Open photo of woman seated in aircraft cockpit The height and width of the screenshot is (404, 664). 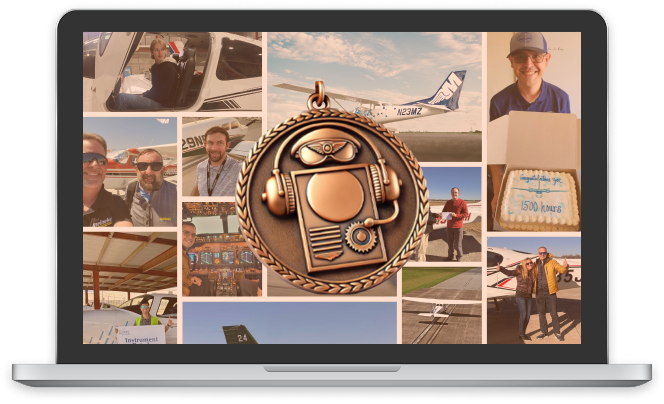[172, 72]
